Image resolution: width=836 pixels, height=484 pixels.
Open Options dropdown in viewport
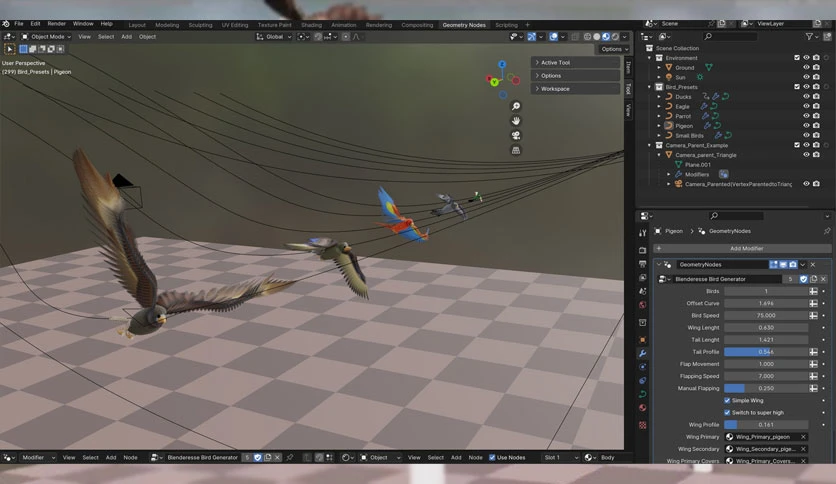tap(614, 49)
